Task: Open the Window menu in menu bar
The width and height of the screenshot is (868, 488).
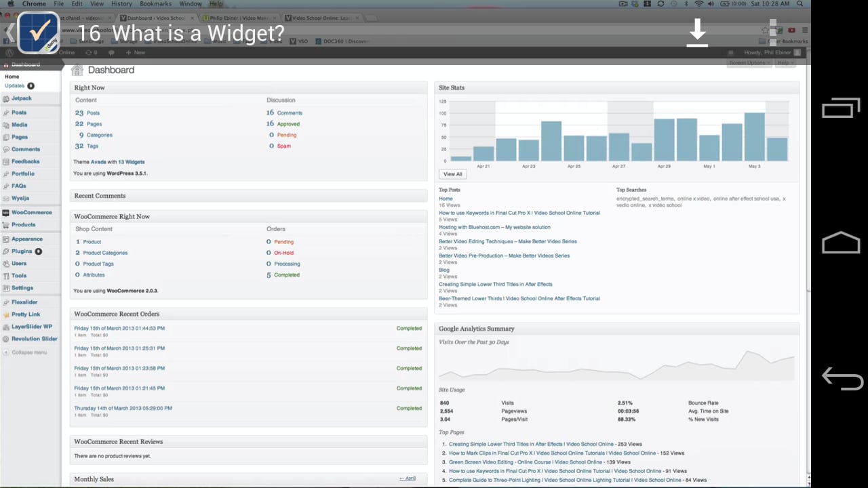Action: click(x=191, y=4)
